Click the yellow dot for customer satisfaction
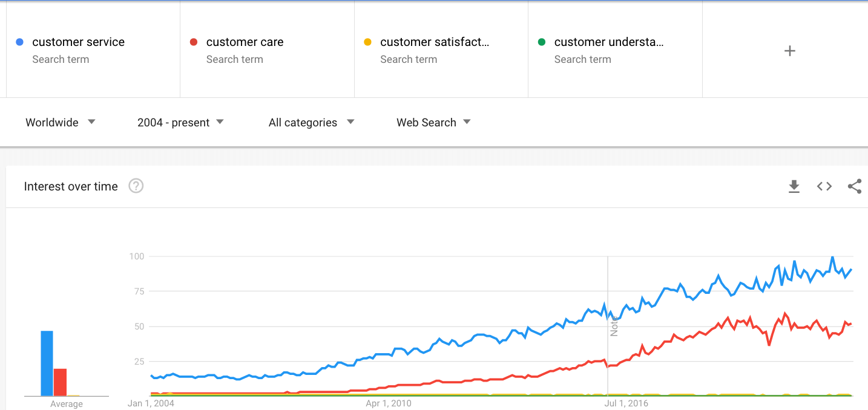Screen dimensions: 868x410 (367, 42)
